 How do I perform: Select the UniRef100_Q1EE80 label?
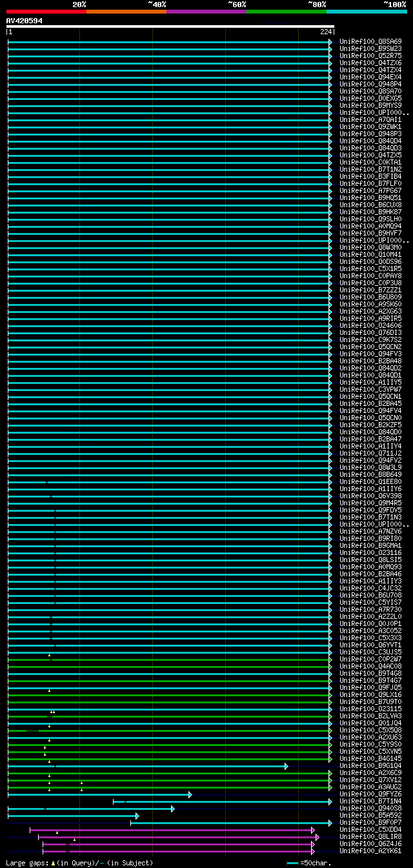370,481
